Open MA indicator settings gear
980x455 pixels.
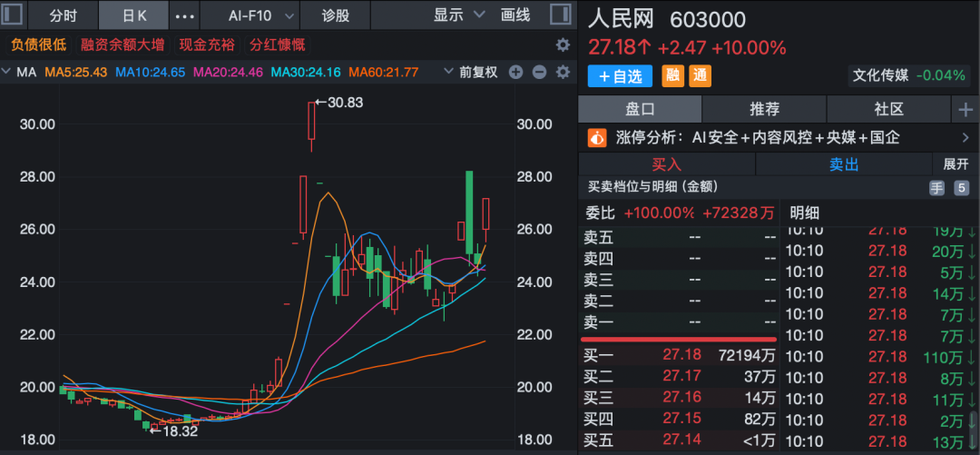[563, 73]
